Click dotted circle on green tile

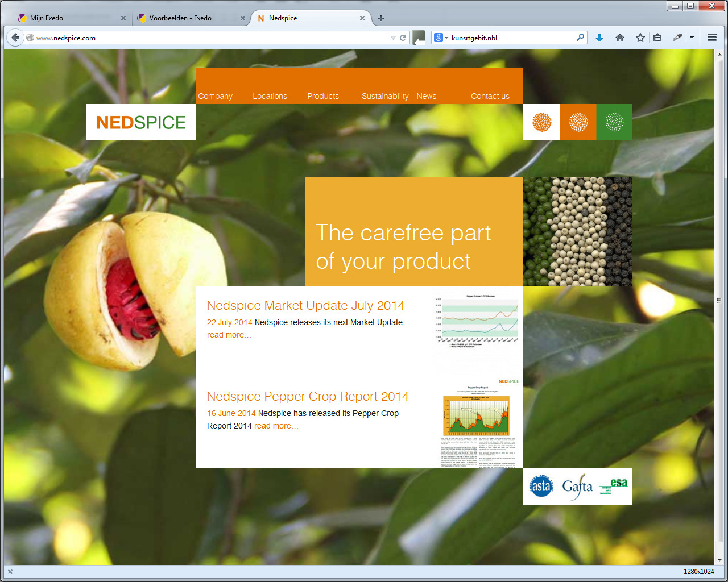[x=614, y=122]
